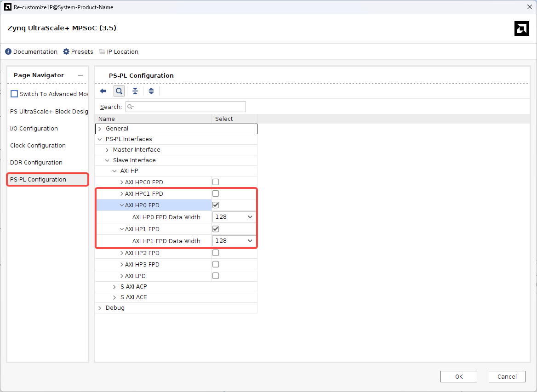Click the collapse all toolbar icon

pyautogui.click(x=135, y=91)
